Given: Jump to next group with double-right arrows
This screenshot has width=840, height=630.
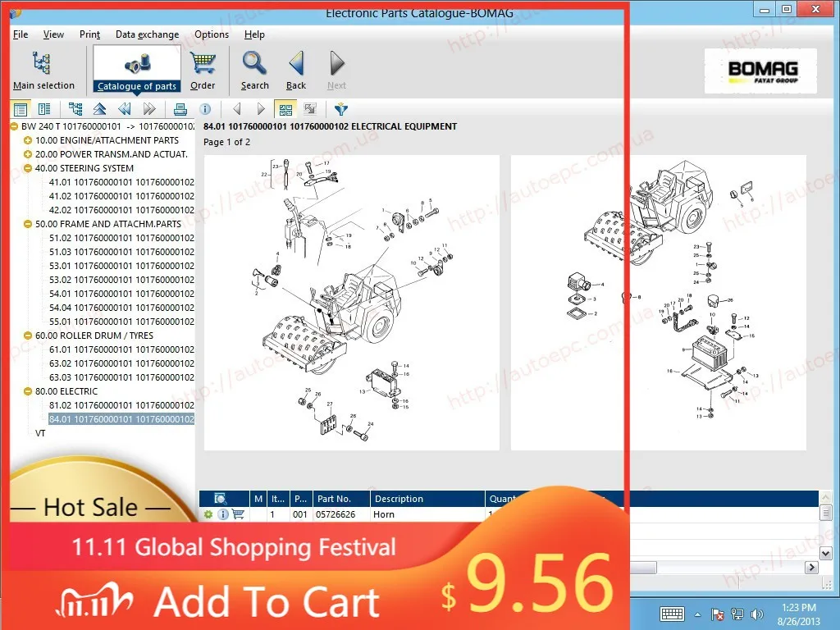Looking at the screenshot, I should click(x=149, y=109).
